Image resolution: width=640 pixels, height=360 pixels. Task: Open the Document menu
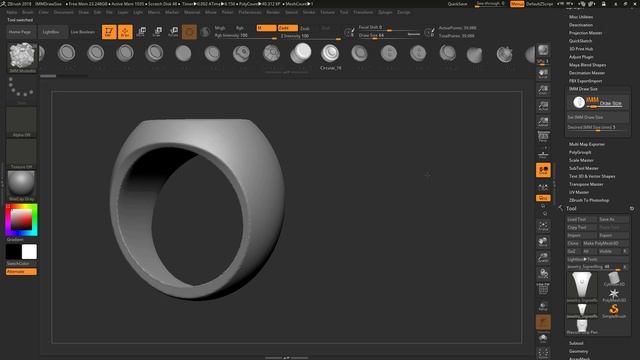(64, 12)
